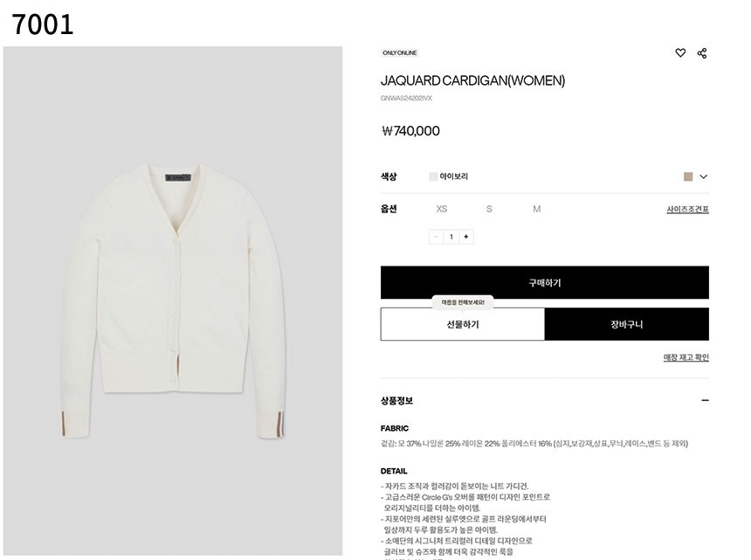
Task: Click the 선물하기 gift button
Action: click(463, 324)
